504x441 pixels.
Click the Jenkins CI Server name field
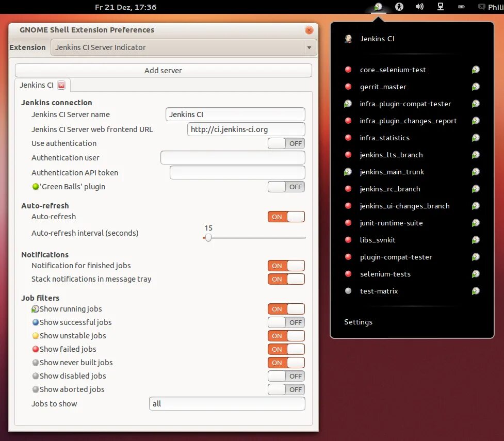click(x=235, y=115)
